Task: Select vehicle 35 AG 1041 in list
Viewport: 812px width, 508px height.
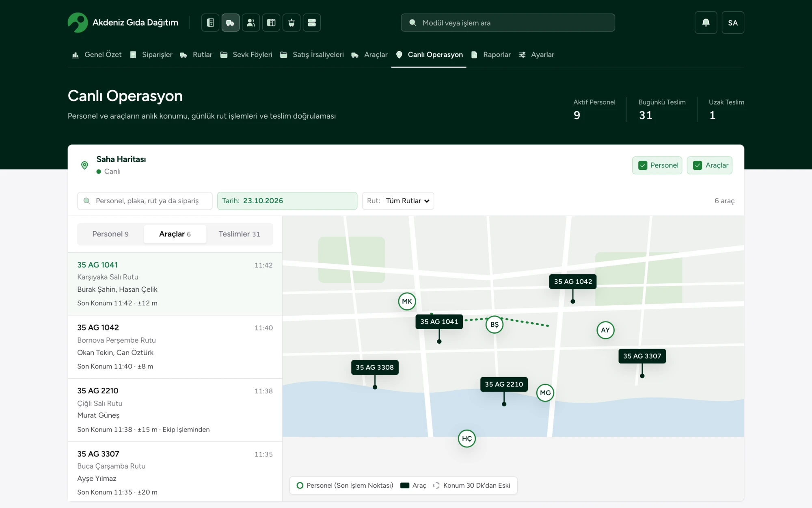Action: coord(175,284)
